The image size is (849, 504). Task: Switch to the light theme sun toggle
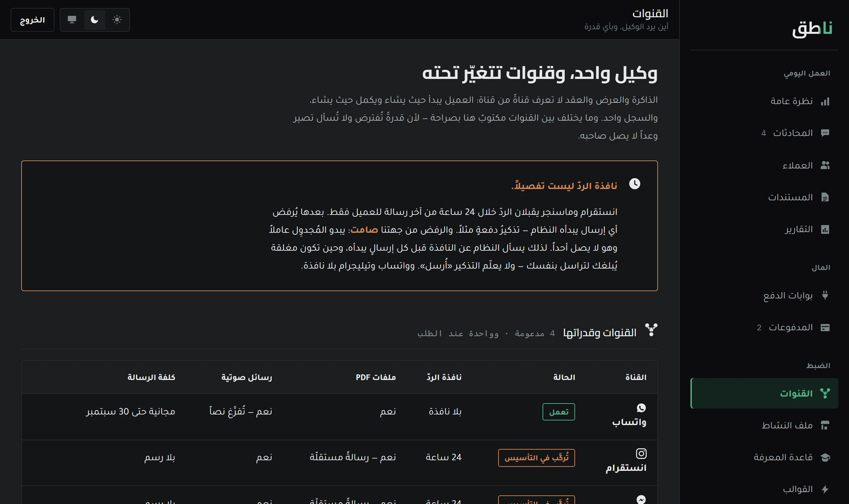[x=117, y=20]
